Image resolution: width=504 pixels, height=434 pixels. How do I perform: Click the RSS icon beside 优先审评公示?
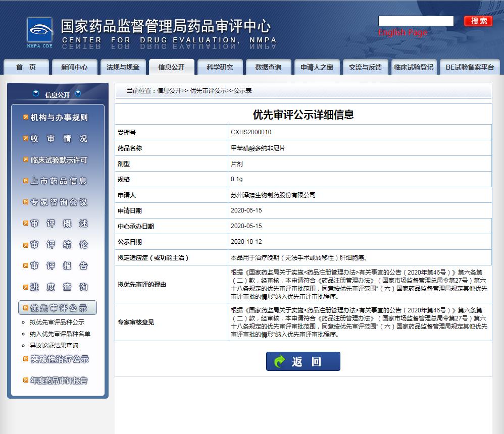tap(26, 308)
